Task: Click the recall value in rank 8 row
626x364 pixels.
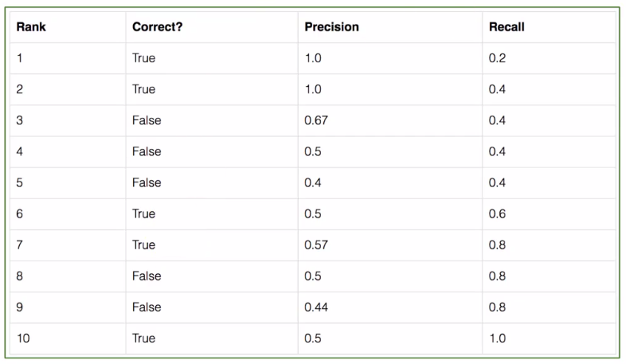Action: (497, 276)
